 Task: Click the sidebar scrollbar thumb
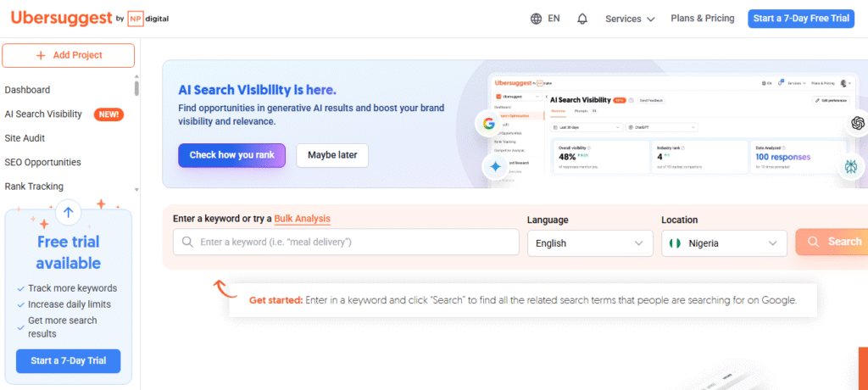[136, 89]
